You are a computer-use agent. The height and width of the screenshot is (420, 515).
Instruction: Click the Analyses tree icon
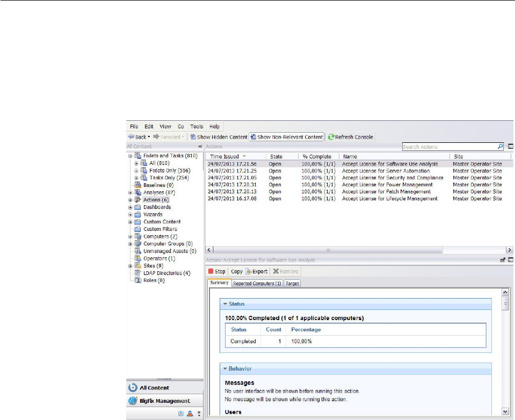(x=138, y=192)
